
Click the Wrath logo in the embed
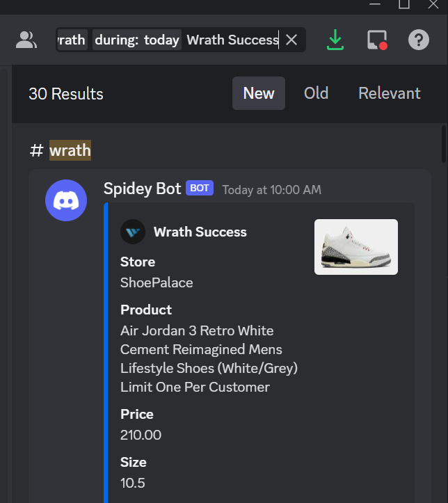click(133, 232)
